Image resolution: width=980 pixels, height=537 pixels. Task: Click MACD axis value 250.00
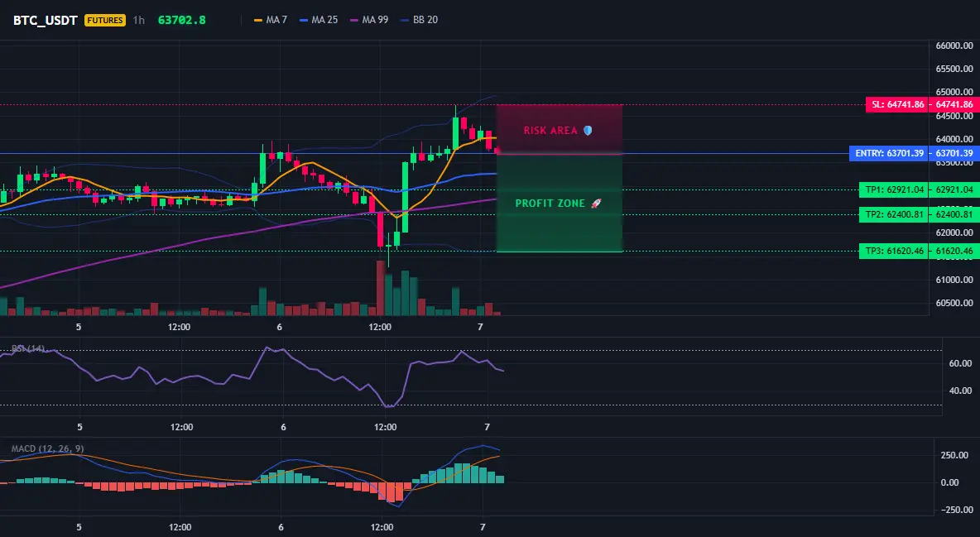pyautogui.click(x=954, y=455)
